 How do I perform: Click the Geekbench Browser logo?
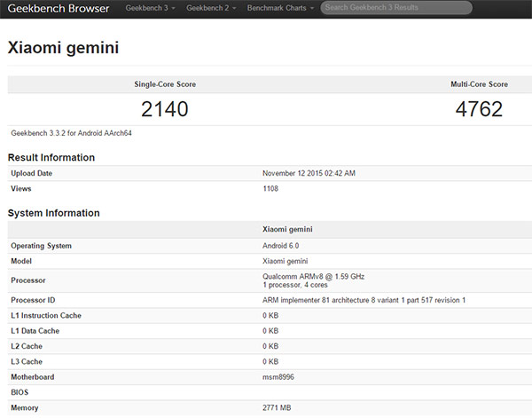(x=58, y=8)
